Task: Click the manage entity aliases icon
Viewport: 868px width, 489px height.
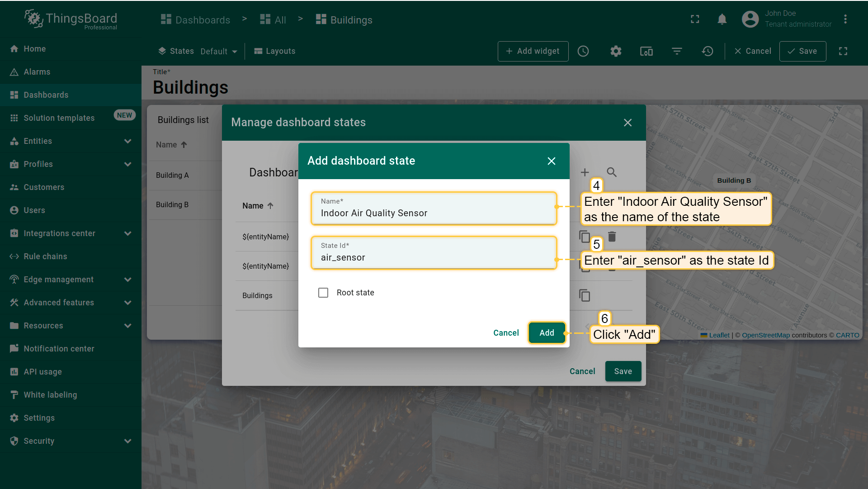Action: 646,51
